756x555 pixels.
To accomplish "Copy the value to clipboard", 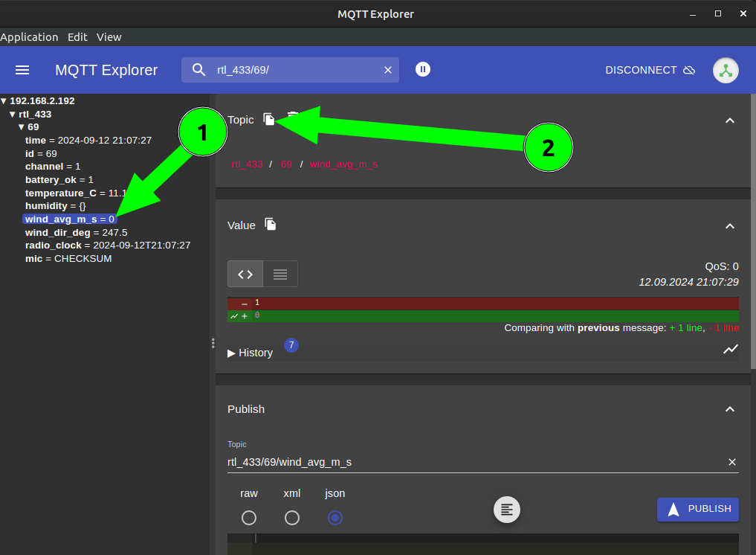I will coord(271,225).
